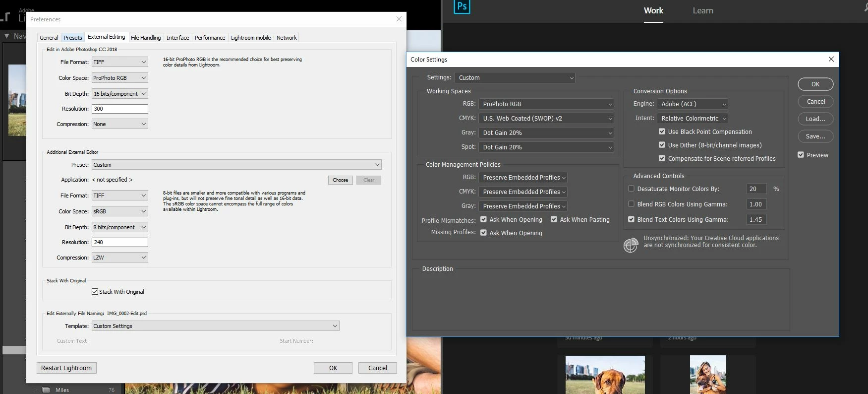Open the LZW Compression dropdown
The width and height of the screenshot is (868, 394).
click(120, 258)
